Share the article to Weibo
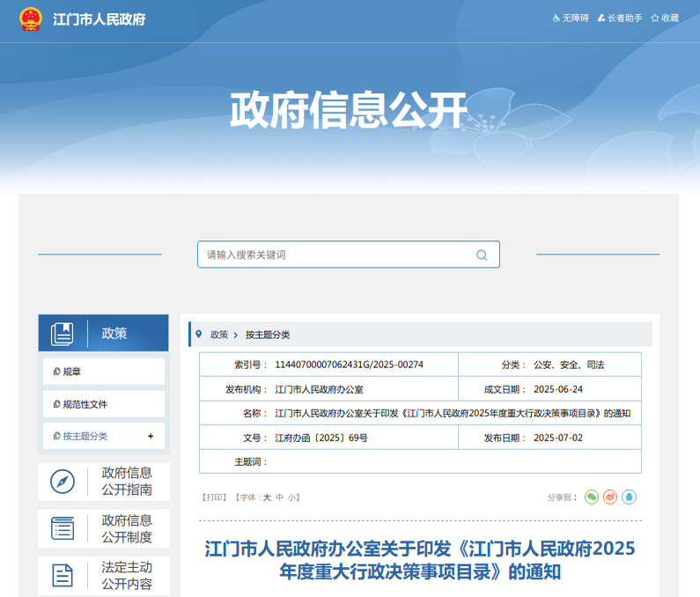Viewport: 700px width, 597px height. click(x=610, y=497)
